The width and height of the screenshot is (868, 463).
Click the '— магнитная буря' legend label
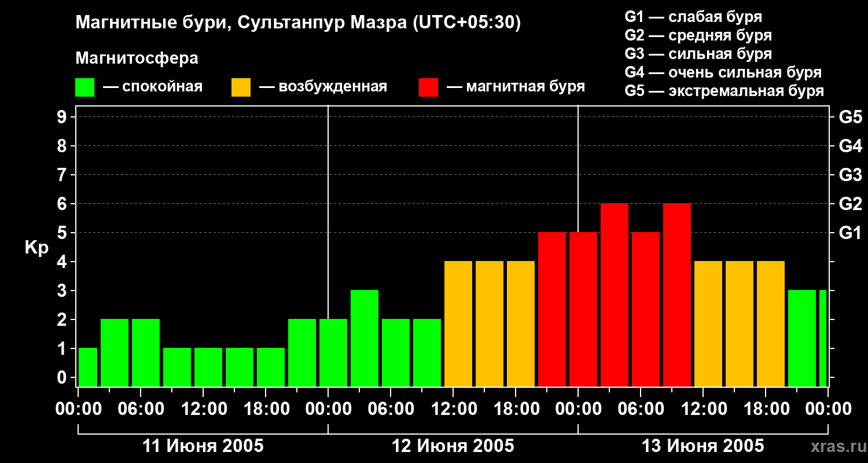516,87
